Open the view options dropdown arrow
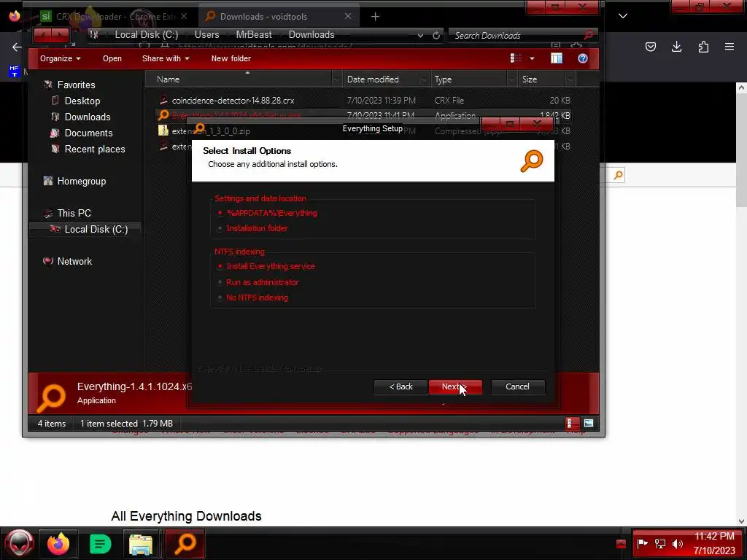The height and width of the screenshot is (560, 747). (532, 58)
